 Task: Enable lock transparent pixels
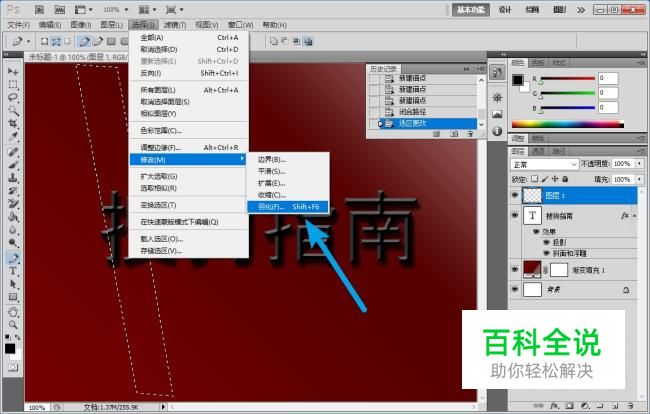(535, 179)
